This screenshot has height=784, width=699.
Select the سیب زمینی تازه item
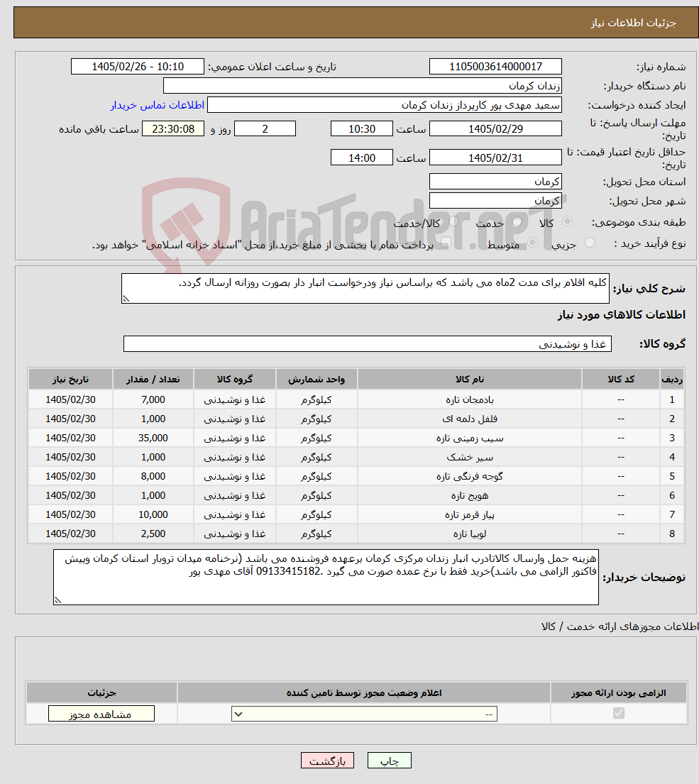470,438
